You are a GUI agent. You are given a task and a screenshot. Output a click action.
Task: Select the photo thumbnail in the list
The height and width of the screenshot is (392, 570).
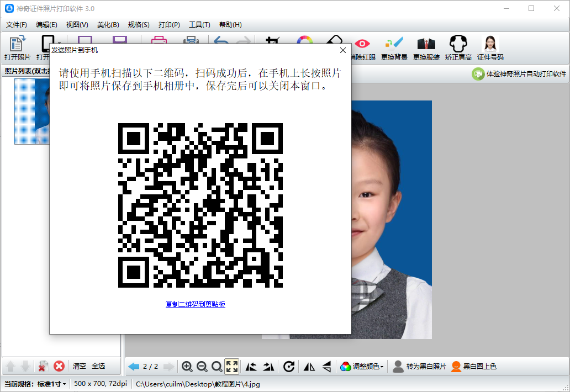tap(32, 111)
